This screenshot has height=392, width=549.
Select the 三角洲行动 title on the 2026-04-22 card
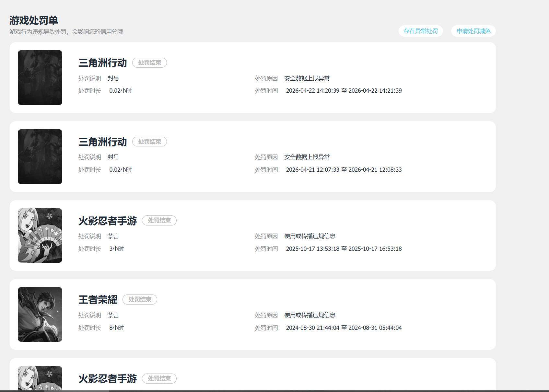pos(102,63)
